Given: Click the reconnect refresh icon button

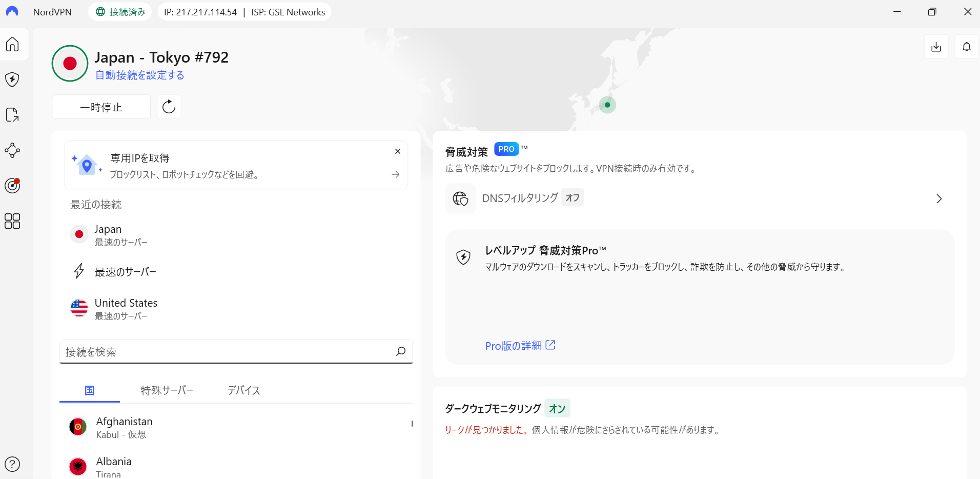Looking at the screenshot, I should [169, 107].
